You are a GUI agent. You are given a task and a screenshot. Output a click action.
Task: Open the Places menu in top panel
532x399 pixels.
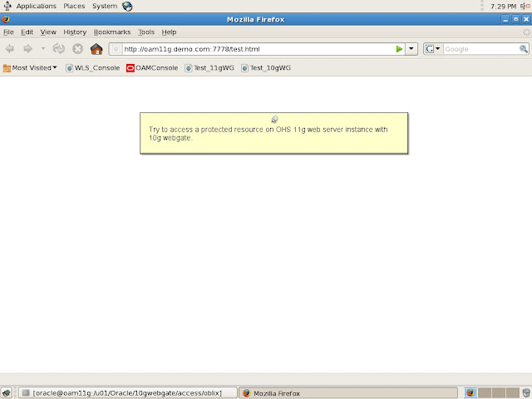pos(74,6)
